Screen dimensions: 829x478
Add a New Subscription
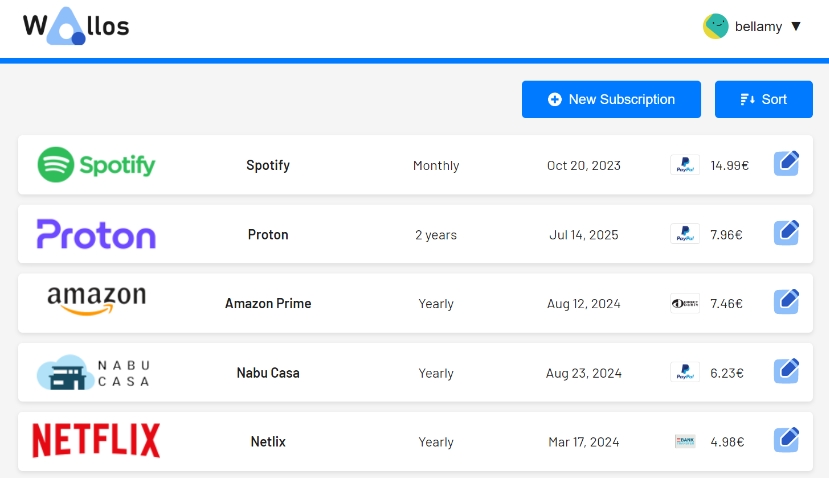pos(611,99)
